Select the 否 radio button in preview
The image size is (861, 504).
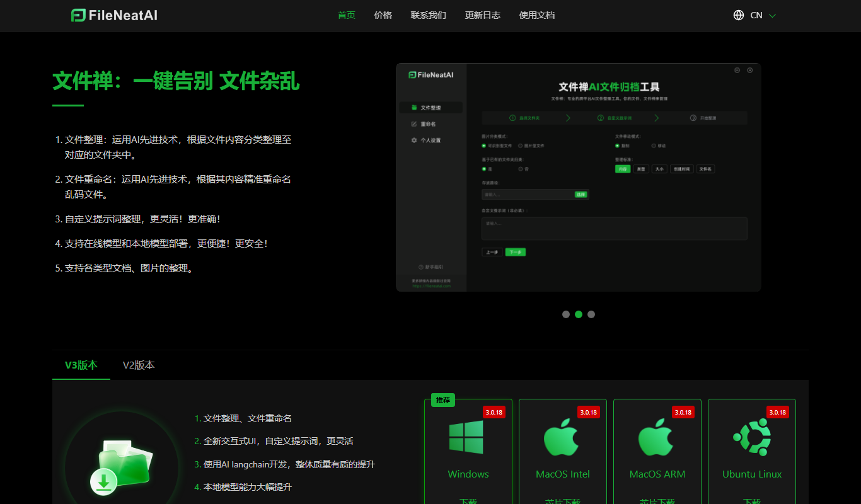[x=520, y=169]
